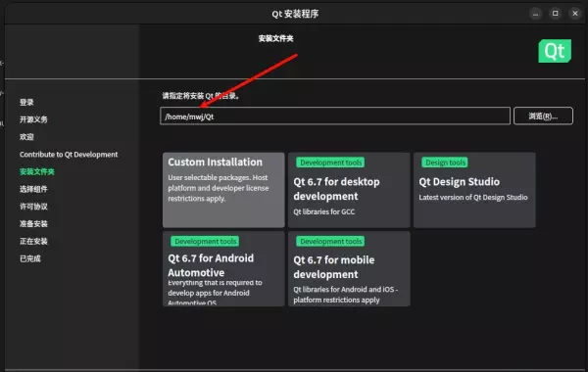Click Development tools tag on mobile card
The image size is (588, 372).
[x=330, y=241]
